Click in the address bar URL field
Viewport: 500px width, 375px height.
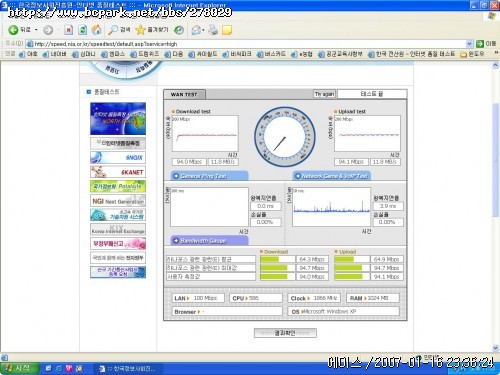point(247,44)
